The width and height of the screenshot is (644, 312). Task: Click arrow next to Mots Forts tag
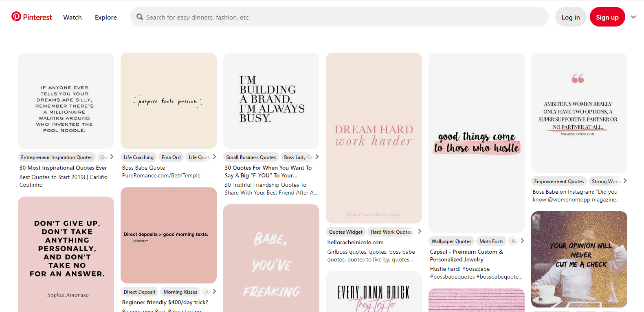coord(522,241)
